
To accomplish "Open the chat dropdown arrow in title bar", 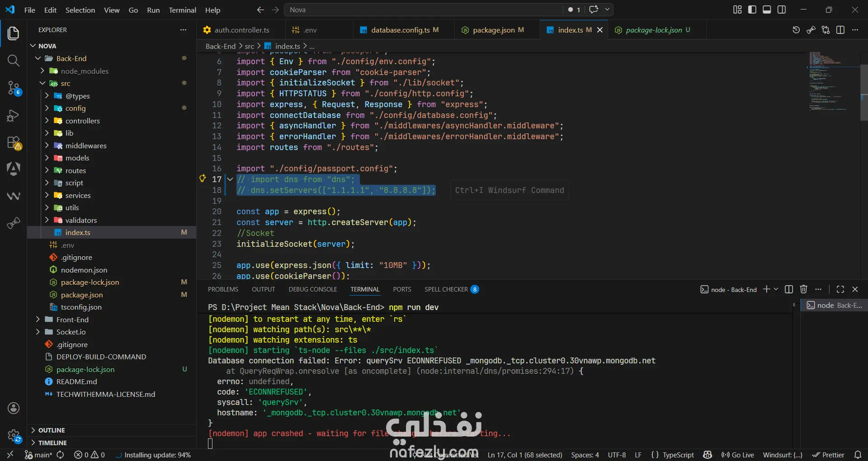I will [x=607, y=9].
